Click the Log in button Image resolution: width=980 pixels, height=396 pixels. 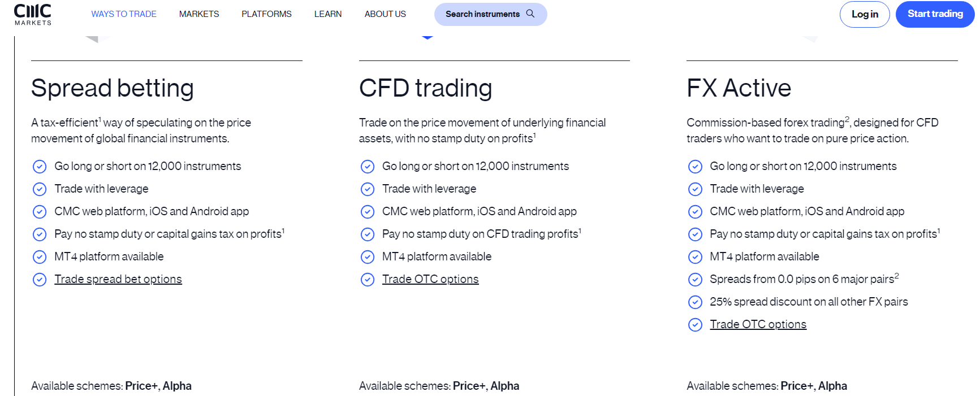click(x=865, y=14)
